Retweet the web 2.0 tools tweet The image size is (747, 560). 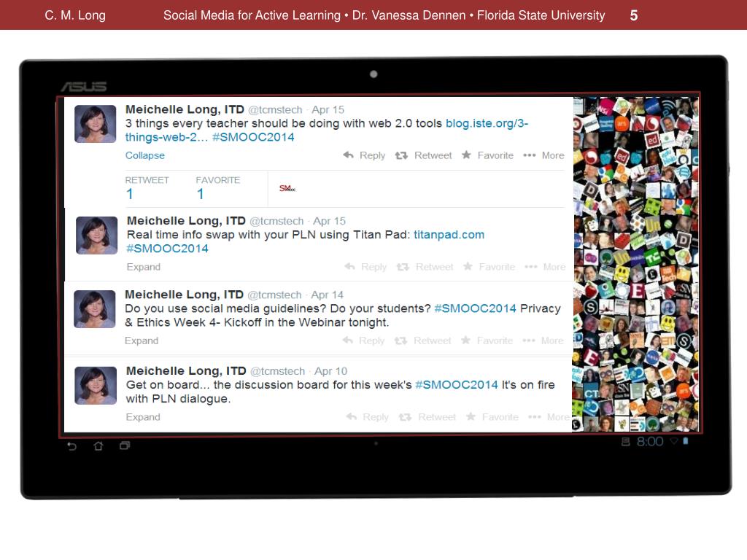coord(424,155)
